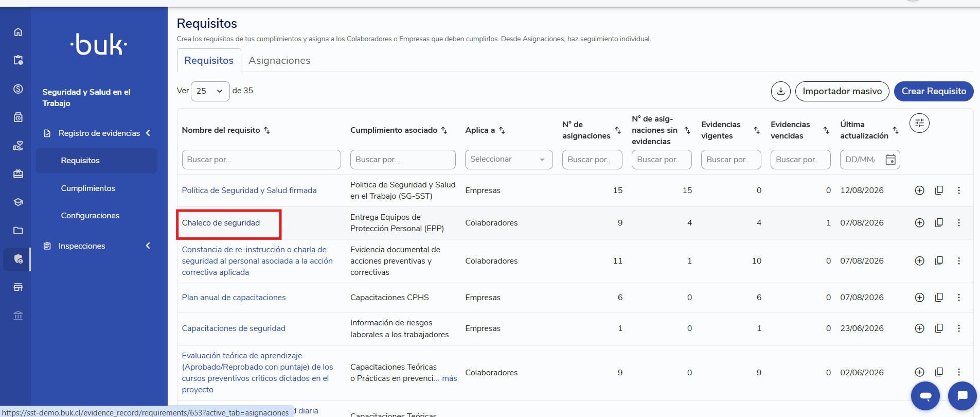Open the folder documents icon in sidebar
This screenshot has height=417, width=980.
pyautogui.click(x=18, y=231)
